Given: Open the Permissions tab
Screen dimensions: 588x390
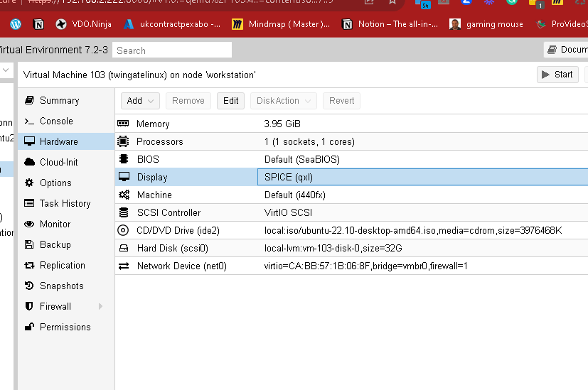Looking at the screenshot, I should pos(66,327).
